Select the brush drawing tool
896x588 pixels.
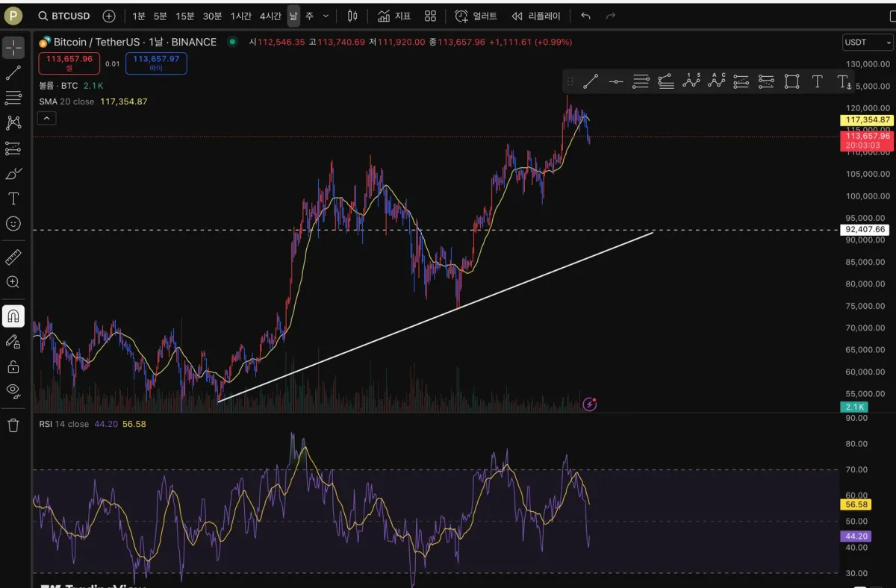coord(13,174)
